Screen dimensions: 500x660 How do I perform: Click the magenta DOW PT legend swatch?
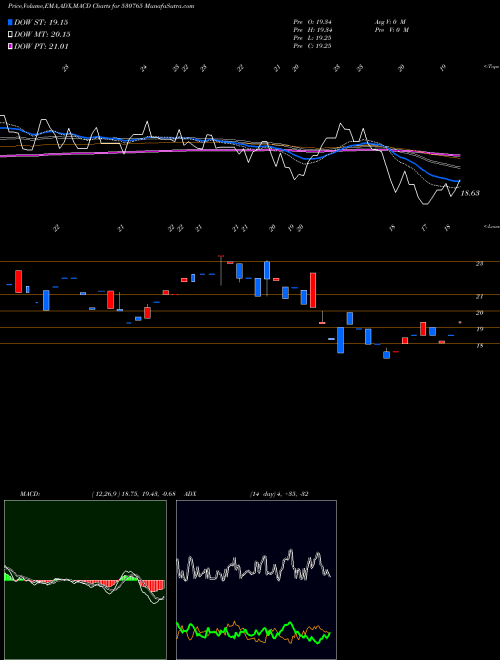(10, 47)
